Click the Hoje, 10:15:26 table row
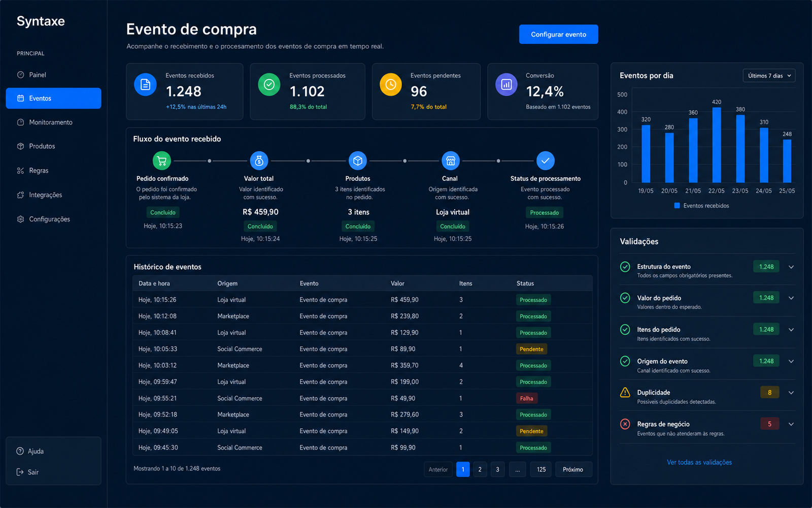This screenshot has height=508, width=812. (362, 300)
